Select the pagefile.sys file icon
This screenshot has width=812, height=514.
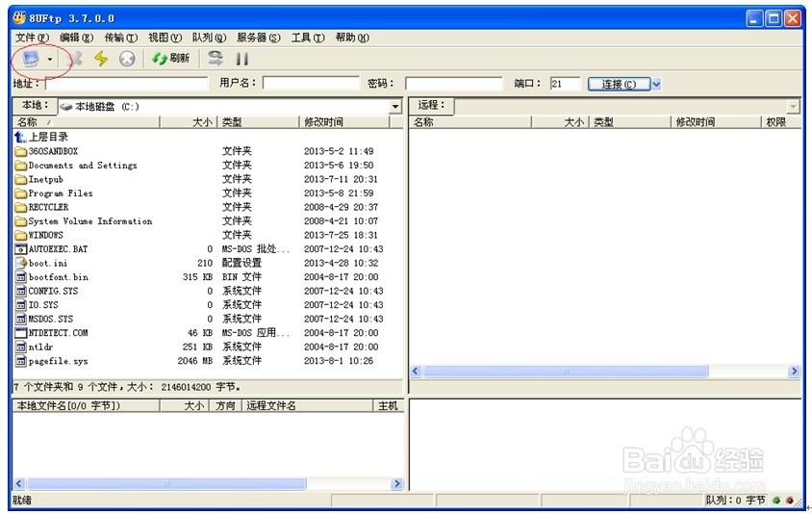pos(21,361)
